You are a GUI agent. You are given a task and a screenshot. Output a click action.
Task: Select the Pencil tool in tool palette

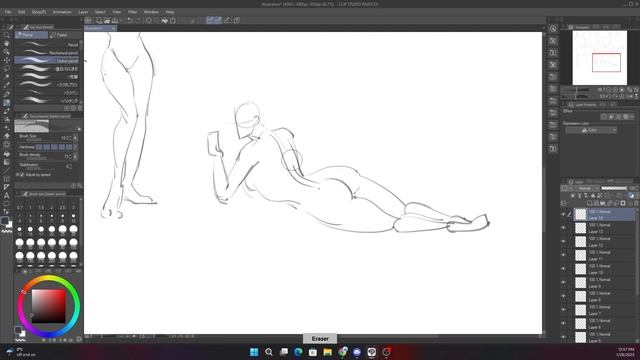pos(7,102)
